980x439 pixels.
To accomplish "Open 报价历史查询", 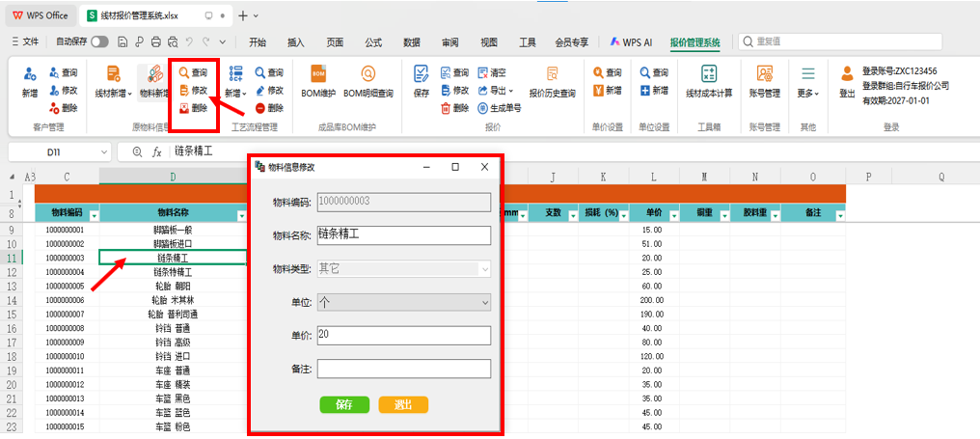I will (x=552, y=82).
